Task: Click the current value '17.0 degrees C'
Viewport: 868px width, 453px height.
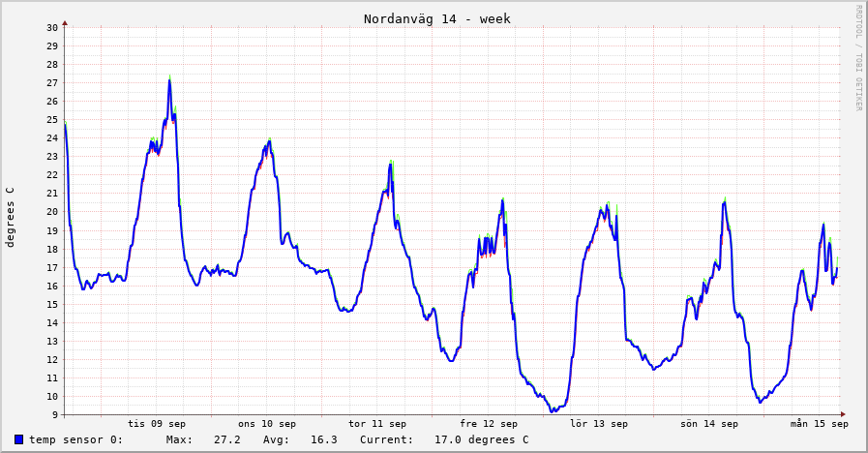Action: (x=482, y=439)
